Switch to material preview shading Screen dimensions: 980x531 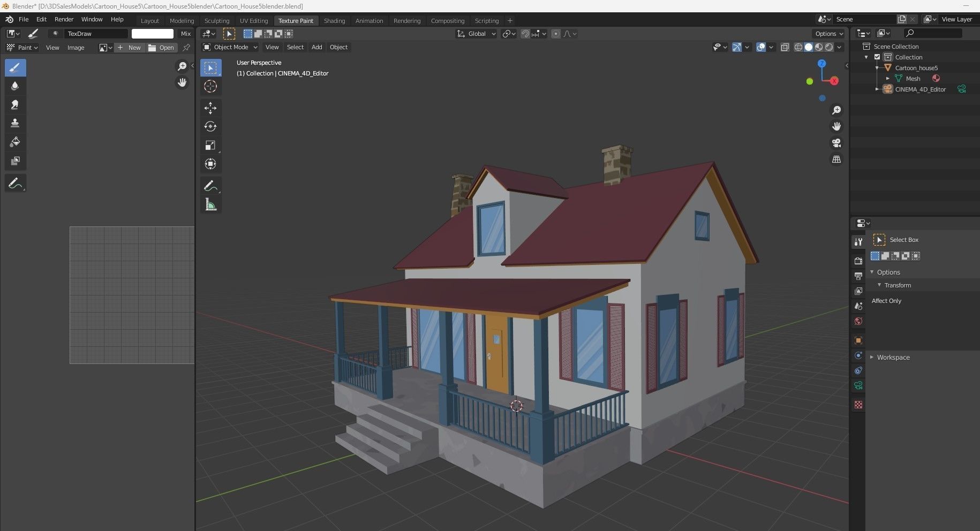coord(819,47)
